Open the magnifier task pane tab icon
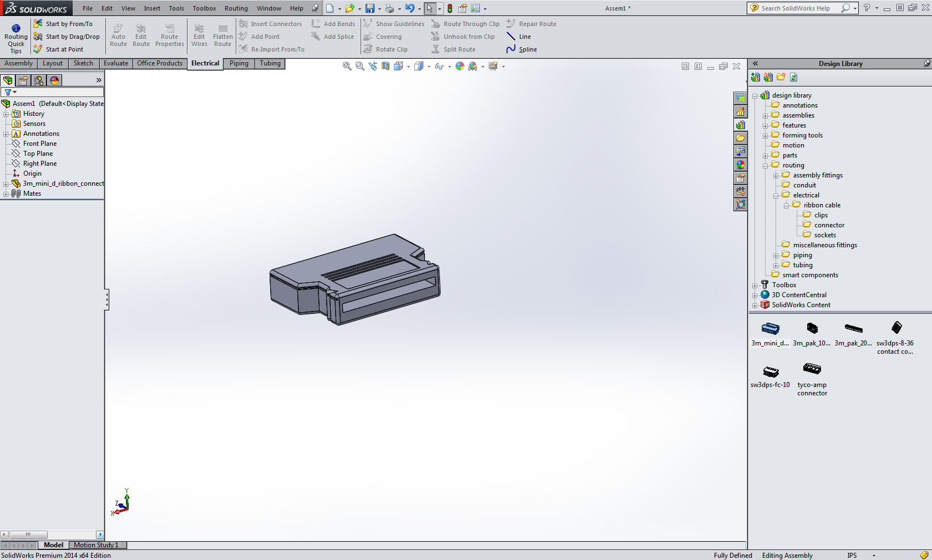The width and height of the screenshot is (932, 560). pyautogui.click(x=741, y=205)
